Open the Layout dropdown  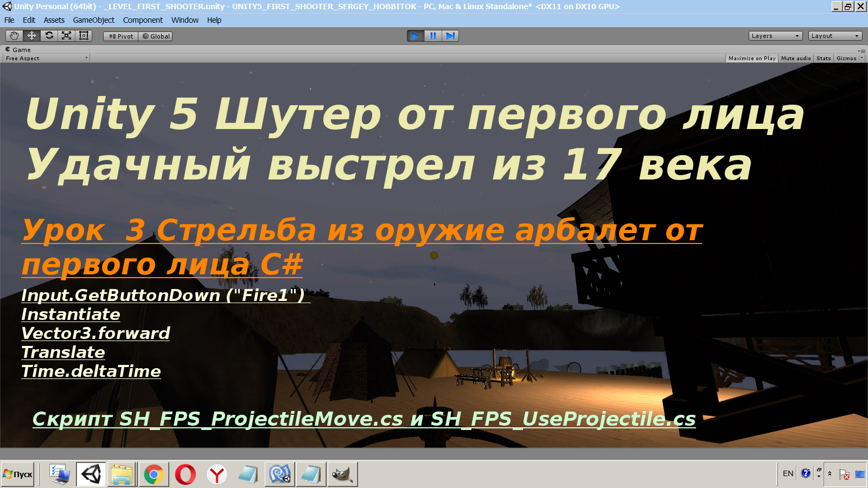click(835, 35)
